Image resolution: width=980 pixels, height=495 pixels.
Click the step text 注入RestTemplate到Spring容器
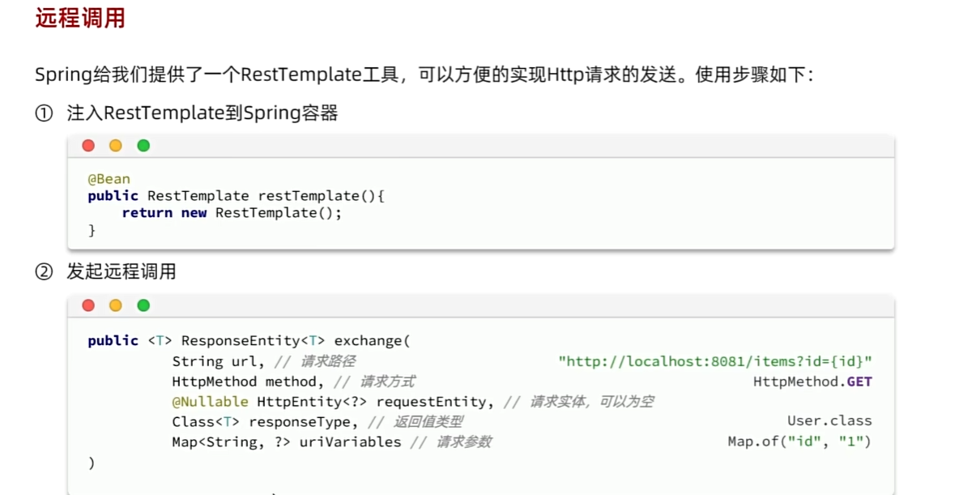point(202,113)
